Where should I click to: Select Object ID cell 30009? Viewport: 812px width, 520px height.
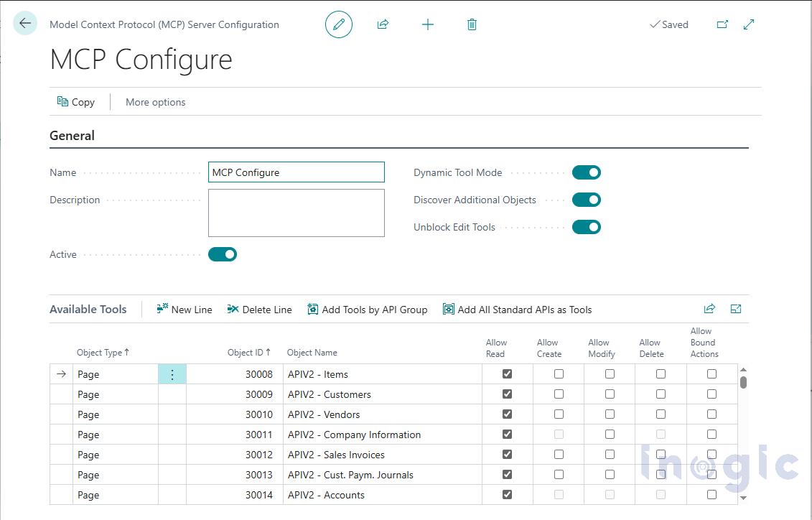(x=235, y=394)
